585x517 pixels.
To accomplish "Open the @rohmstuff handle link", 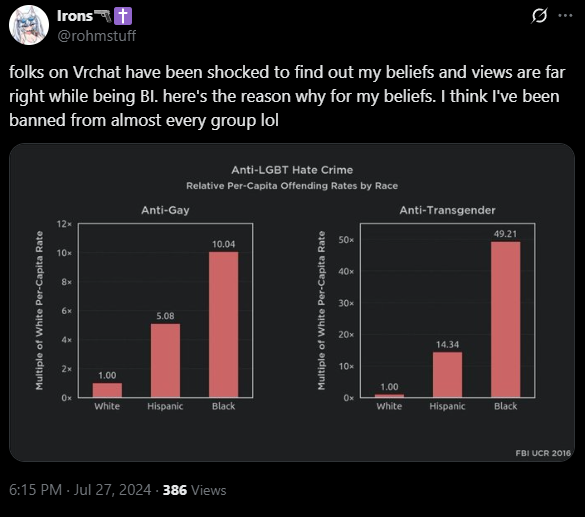I will click(97, 36).
